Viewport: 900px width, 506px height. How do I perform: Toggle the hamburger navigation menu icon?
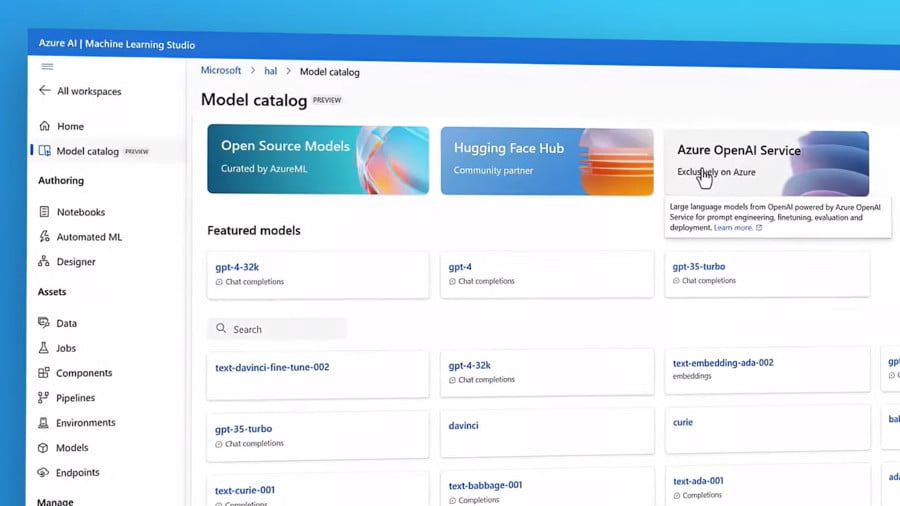click(47, 67)
